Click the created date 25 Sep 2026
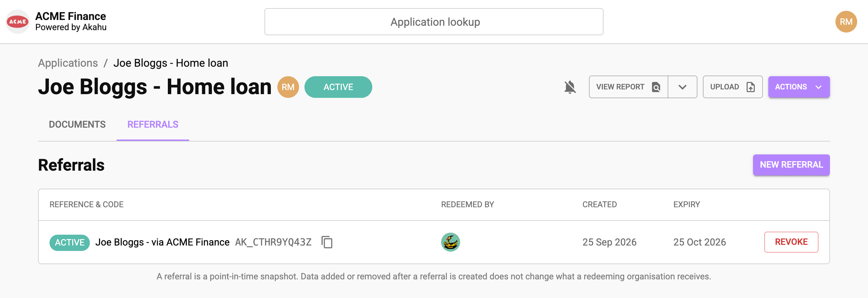This screenshot has width=868, height=298. pyautogui.click(x=609, y=242)
